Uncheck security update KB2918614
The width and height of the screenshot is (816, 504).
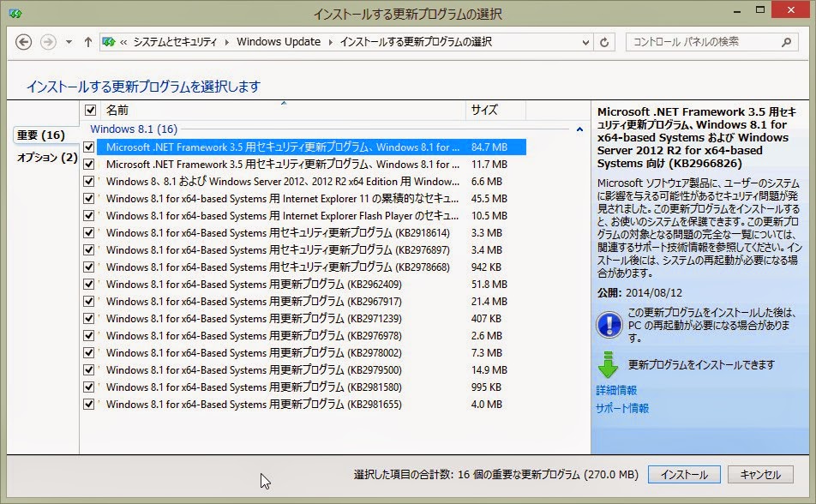click(89, 233)
